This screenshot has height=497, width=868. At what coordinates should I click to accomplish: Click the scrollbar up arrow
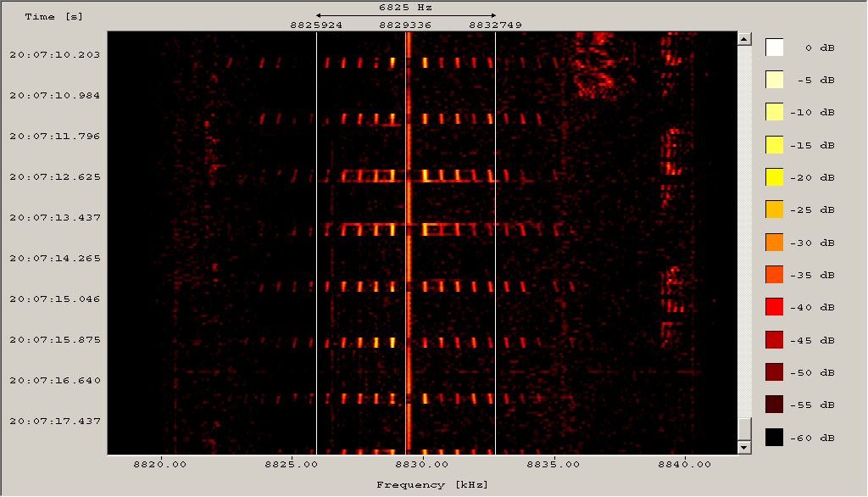point(744,39)
